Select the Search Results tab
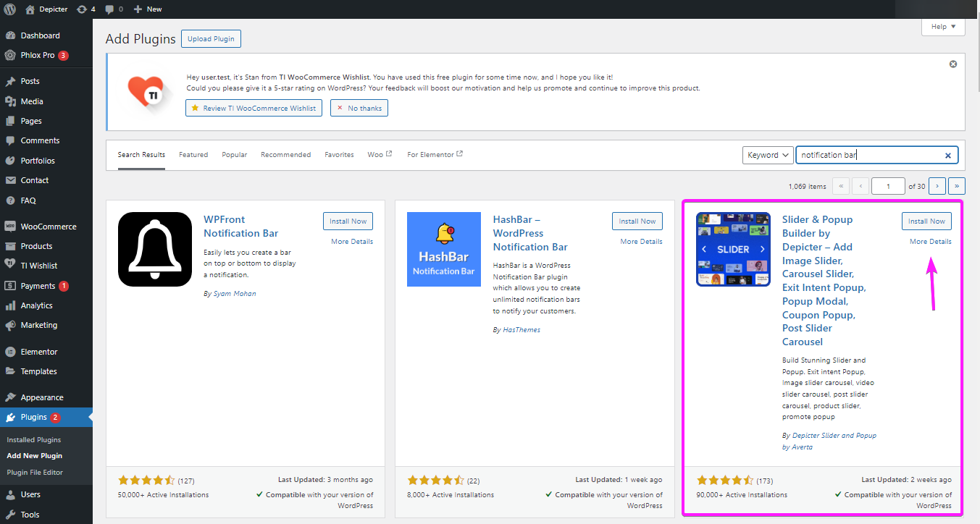Screen dimensions: 980x524 [x=141, y=155]
